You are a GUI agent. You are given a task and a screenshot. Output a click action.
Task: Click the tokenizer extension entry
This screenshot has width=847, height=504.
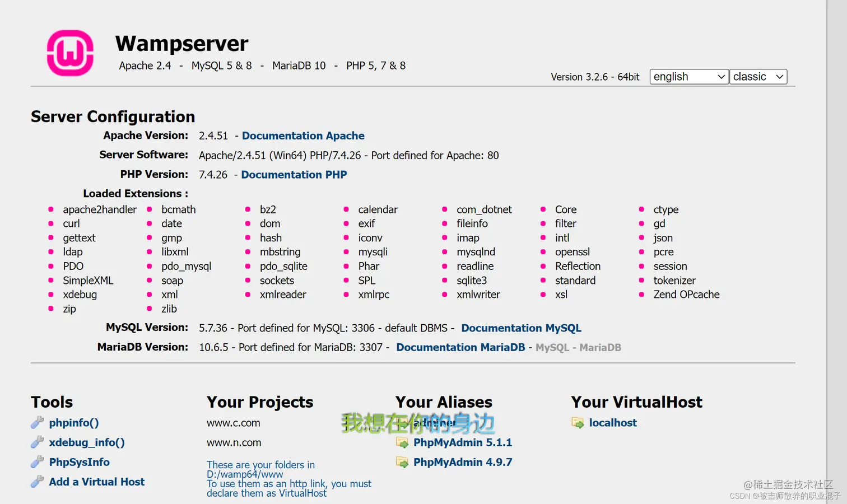[x=674, y=281]
